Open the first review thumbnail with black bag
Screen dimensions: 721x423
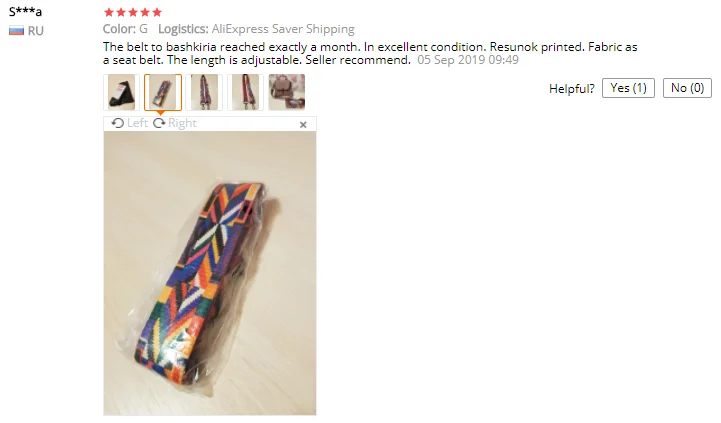click(121, 92)
